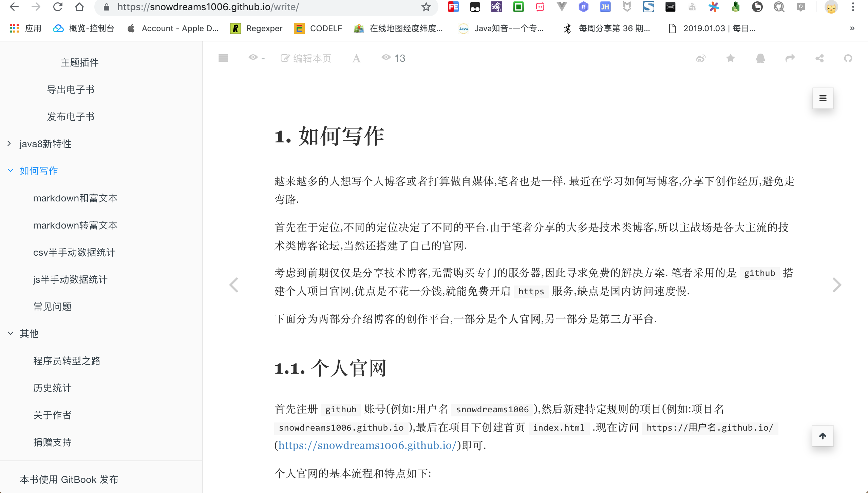Select 常见问题 from the sidebar
The image size is (868, 493).
[x=53, y=307]
